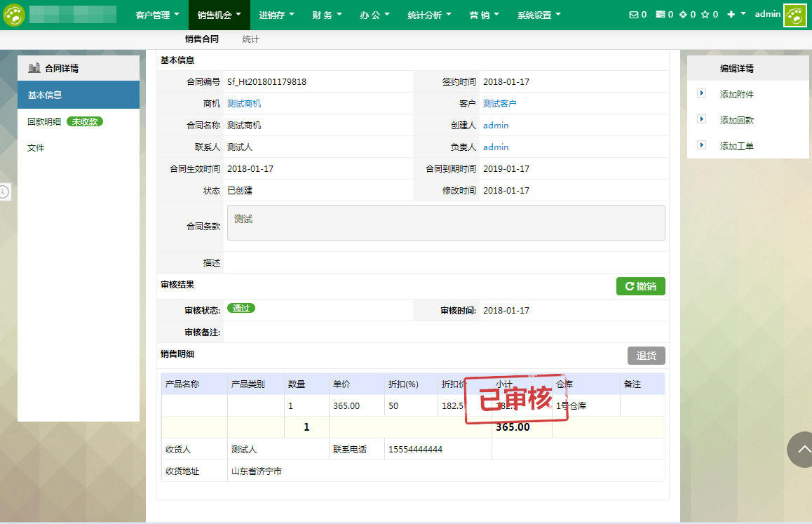Viewport: 812px width, 524px height.
Task: Click the arrow icon next to 添加工单
Action: [x=702, y=145]
